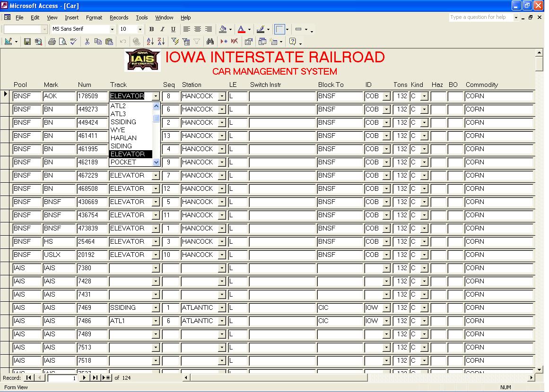Go to first record button
Viewport: 549px width, 392px height.
tap(28, 378)
